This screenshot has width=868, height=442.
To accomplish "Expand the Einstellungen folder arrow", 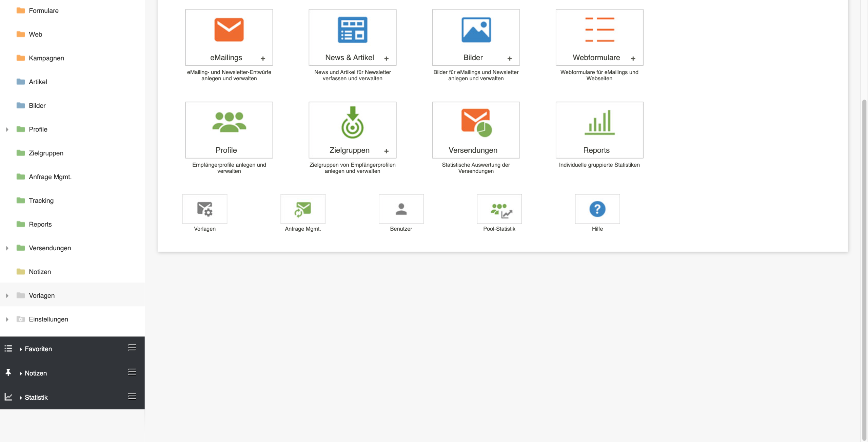I will point(7,319).
